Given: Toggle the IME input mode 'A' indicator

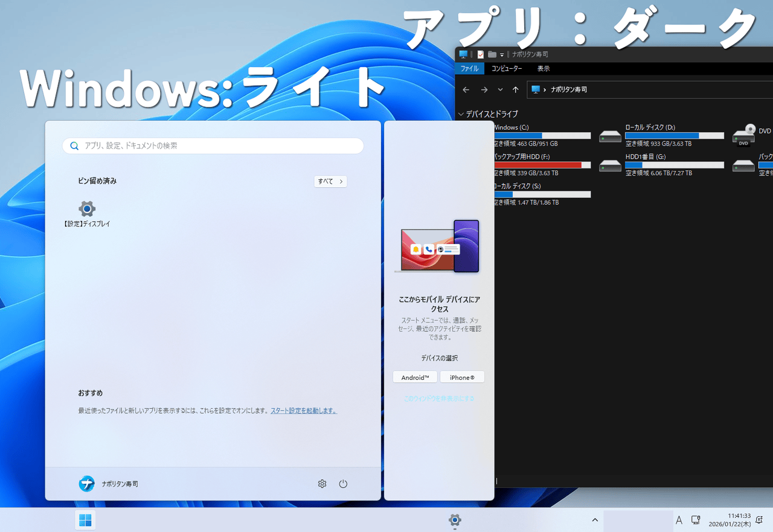Looking at the screenshot, I should tap(679, 520).
